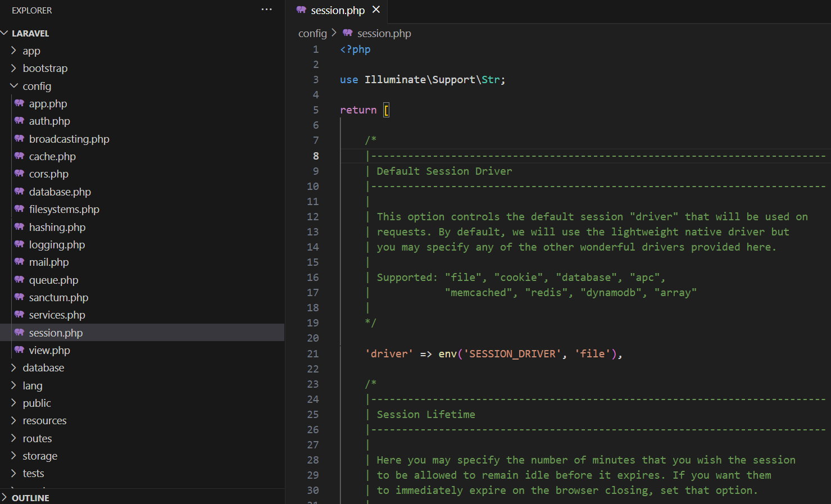The width and height of the screenshot is (831, 504).
Task: Open queue.php in the file tree
Action: 53,280
